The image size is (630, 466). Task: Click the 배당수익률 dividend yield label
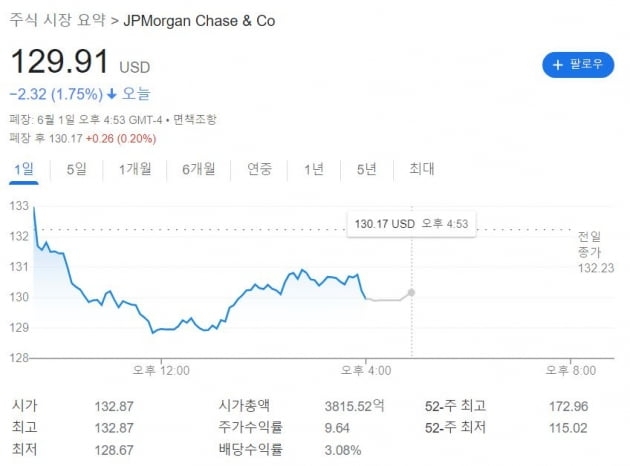250,450
